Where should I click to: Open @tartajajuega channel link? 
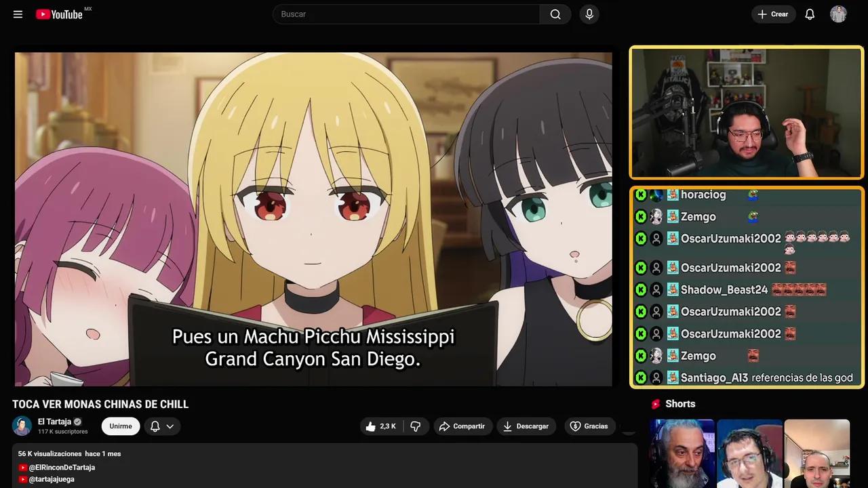(x=52, y=479)
